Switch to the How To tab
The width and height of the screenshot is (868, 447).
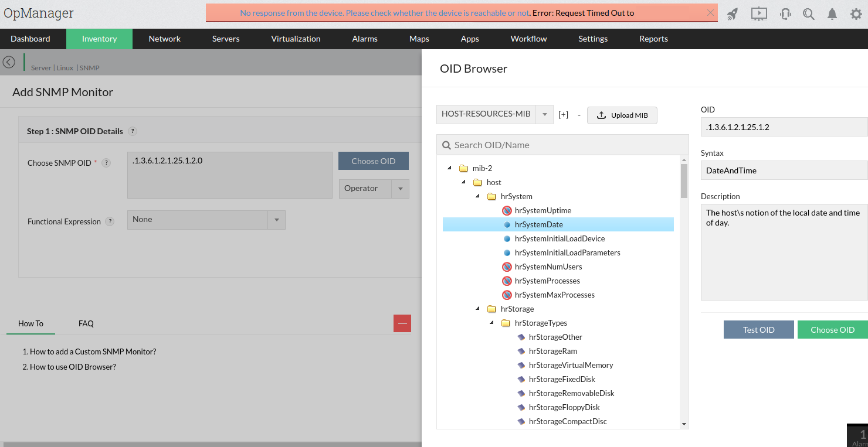tap(30, 323)
